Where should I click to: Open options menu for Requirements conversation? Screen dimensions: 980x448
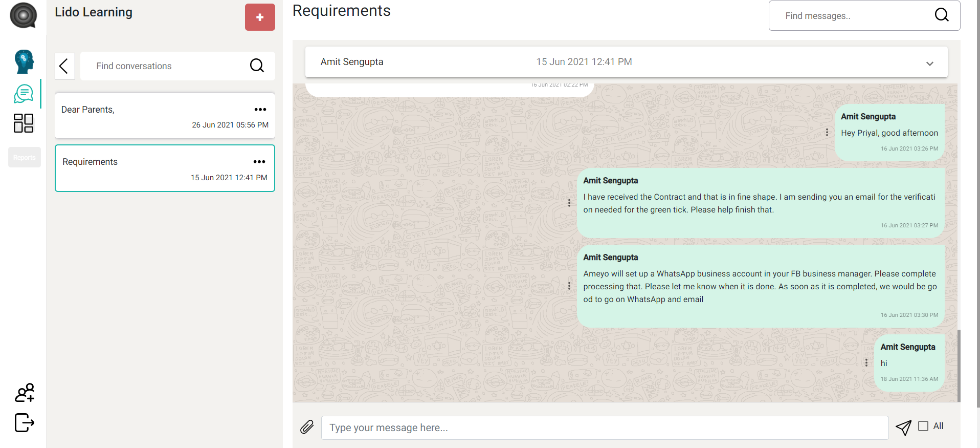(x=259, y=162)
